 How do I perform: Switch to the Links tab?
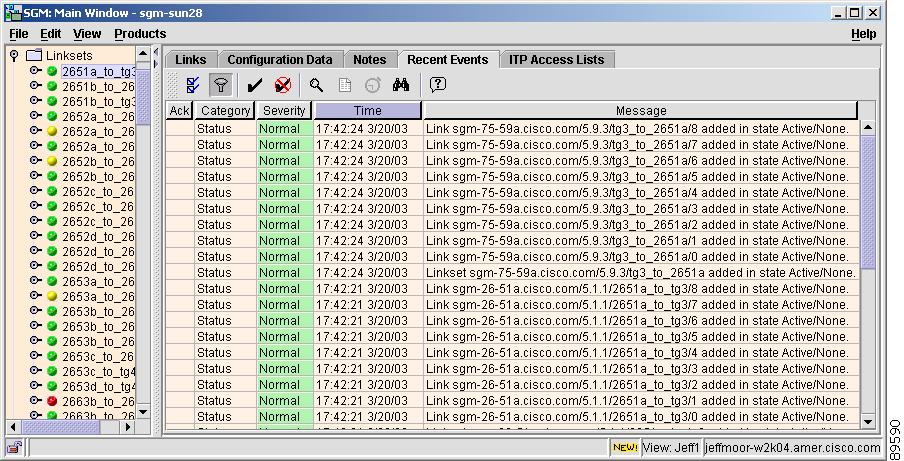(x=191, y=60)
